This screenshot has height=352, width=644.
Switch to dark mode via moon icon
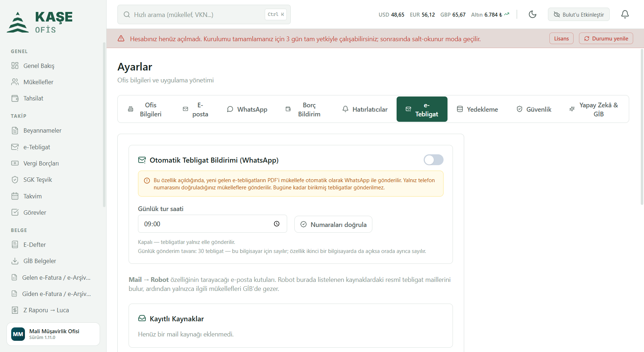pos(532,14)
